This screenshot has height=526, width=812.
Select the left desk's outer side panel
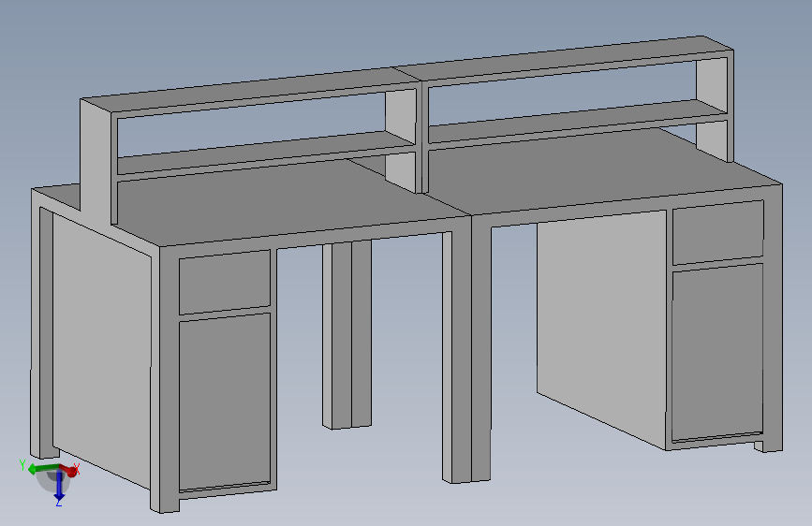102,352
